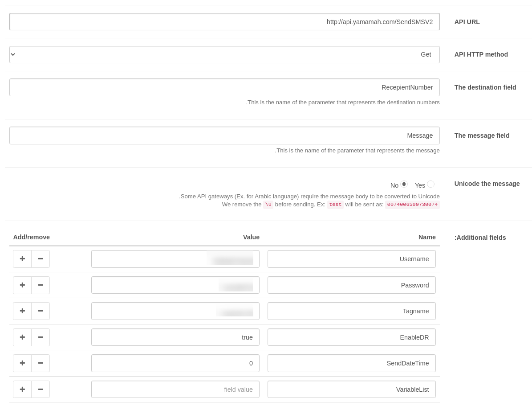Edit the Username name field
The image size is (532, 406).
(x=352, y=259)
